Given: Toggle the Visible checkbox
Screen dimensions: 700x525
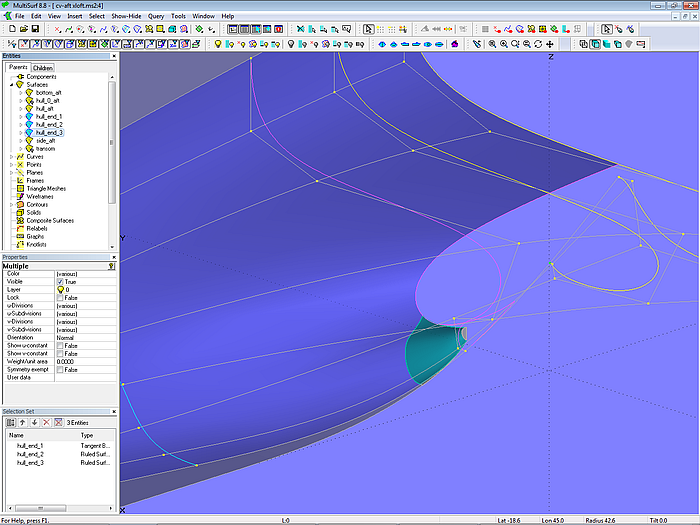Looking at the screenshot, I should coord(60,282).
